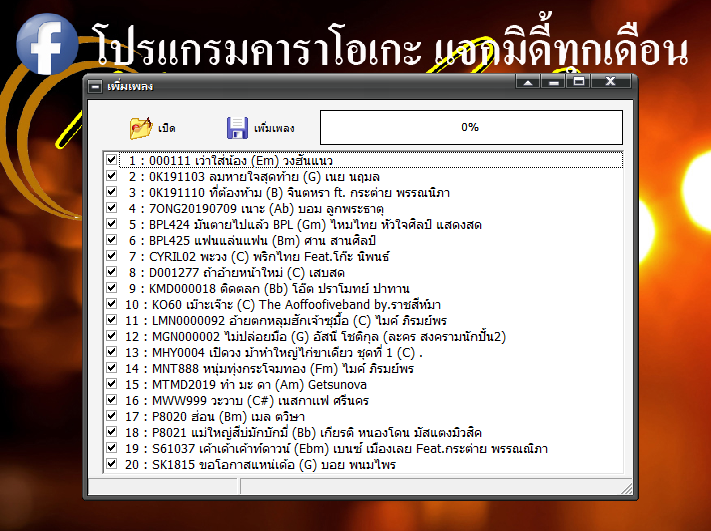Select row text 'S61037 เค้าเต้าเค้าท์ดาวน์ (Ebm)'
The width and height of the screenshot is (711, 531).
coord(240,448)
